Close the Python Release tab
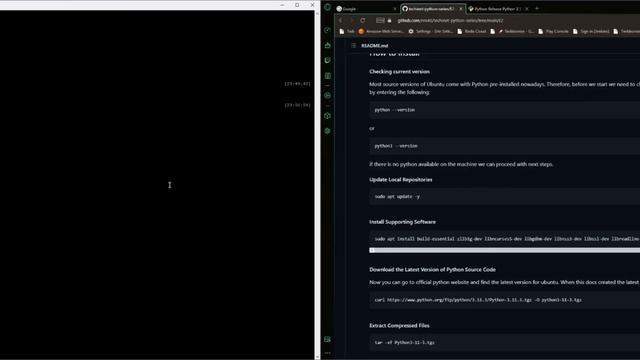 [527, 9]
